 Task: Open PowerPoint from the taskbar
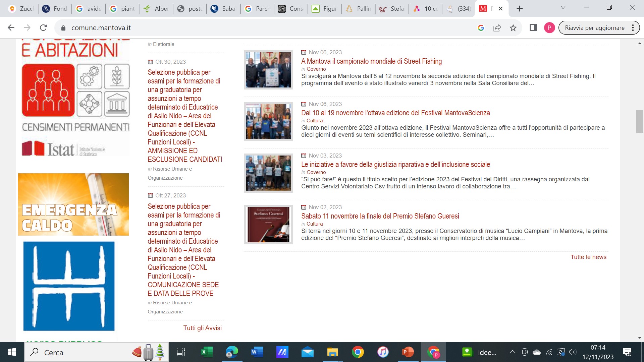coord(408,352)
